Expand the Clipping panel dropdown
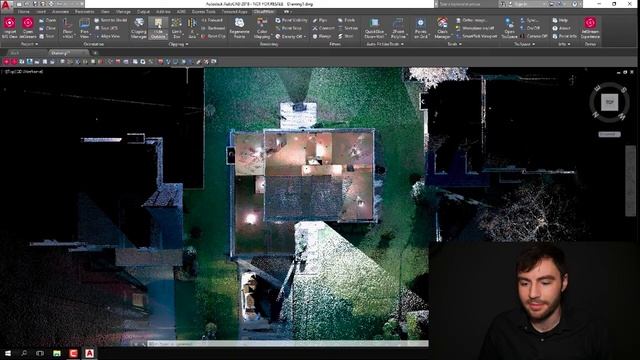Screen dimensions: 640x360 point(178,44)
